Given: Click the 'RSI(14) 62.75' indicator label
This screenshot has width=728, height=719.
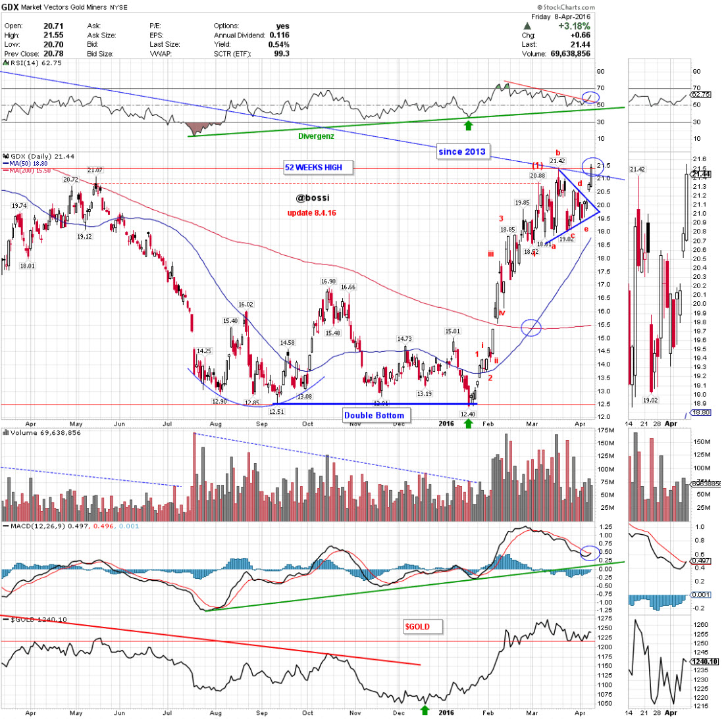Looking at the screenshot, I should pyautogui.click(x=36, y=62).
